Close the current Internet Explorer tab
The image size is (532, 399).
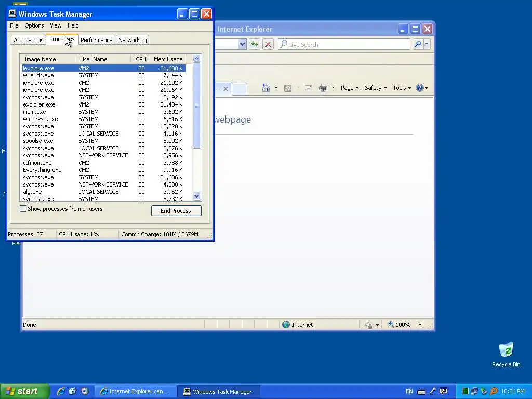click(225, 89)
